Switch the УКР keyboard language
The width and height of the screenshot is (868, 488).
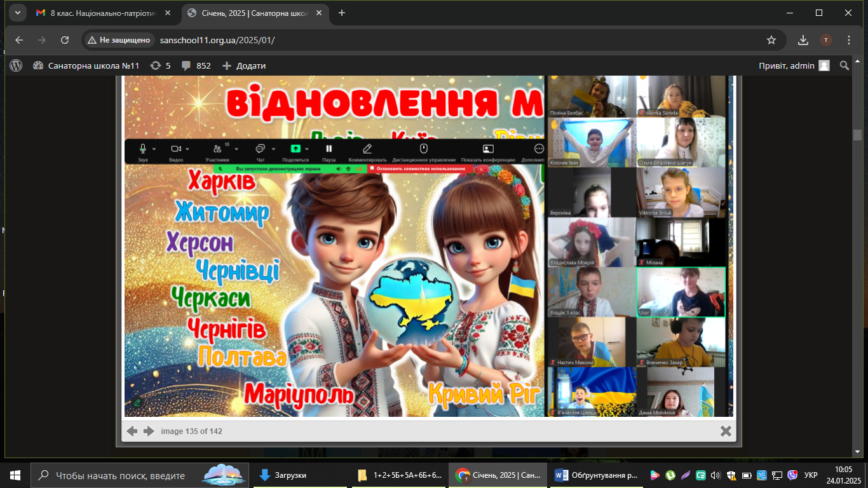[811, 475]
